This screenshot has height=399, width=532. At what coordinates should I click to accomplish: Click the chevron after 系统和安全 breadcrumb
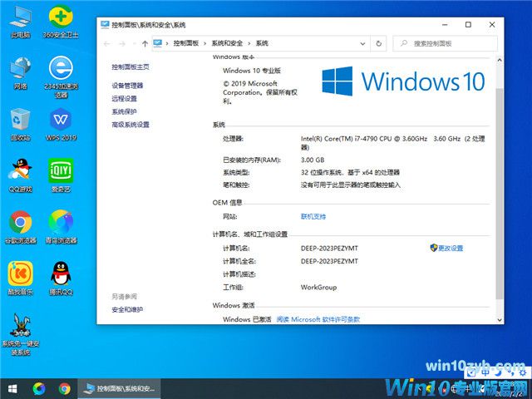[249, 43]
